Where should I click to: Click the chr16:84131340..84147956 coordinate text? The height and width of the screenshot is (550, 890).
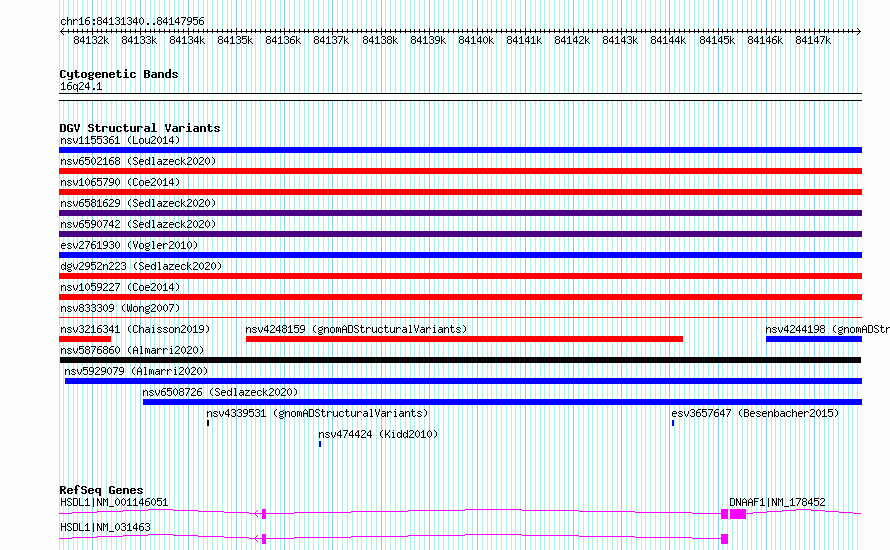[x=132, y=22]
